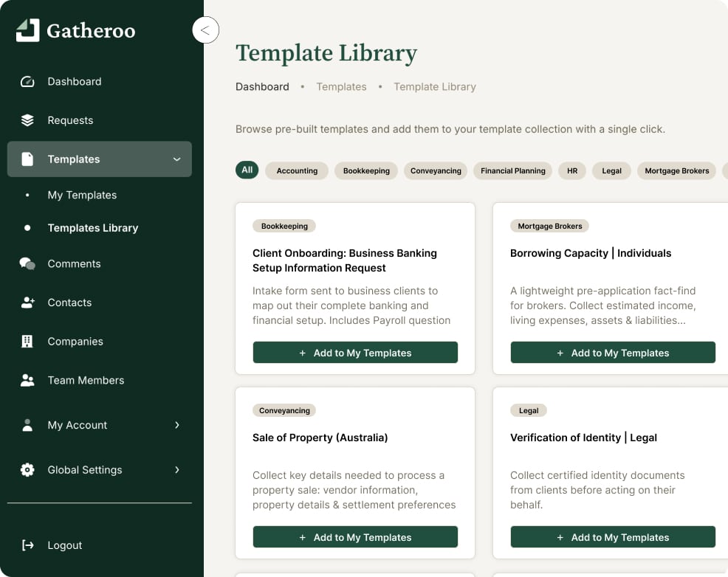The image size is (728, 577).
Task: Click the Templates breadcrumb link
Action: 341,87
